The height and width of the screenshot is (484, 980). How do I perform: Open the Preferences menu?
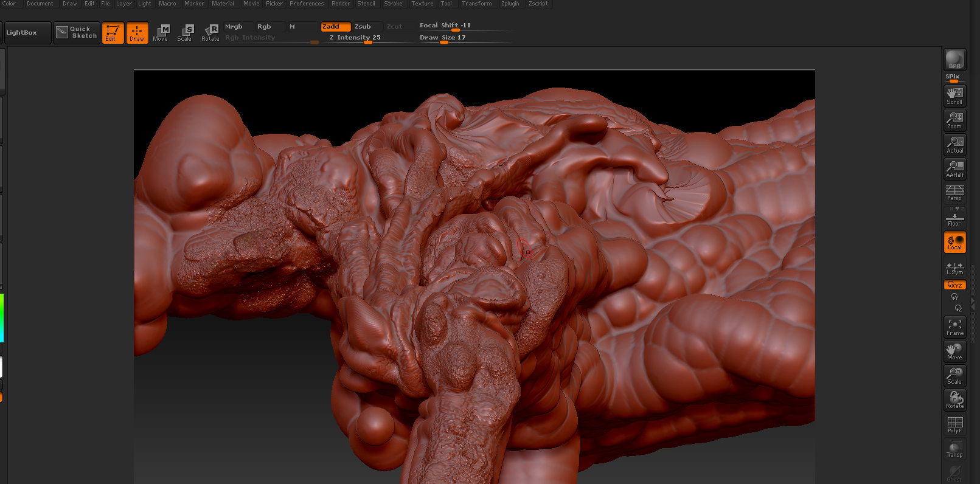click(307, 4)
